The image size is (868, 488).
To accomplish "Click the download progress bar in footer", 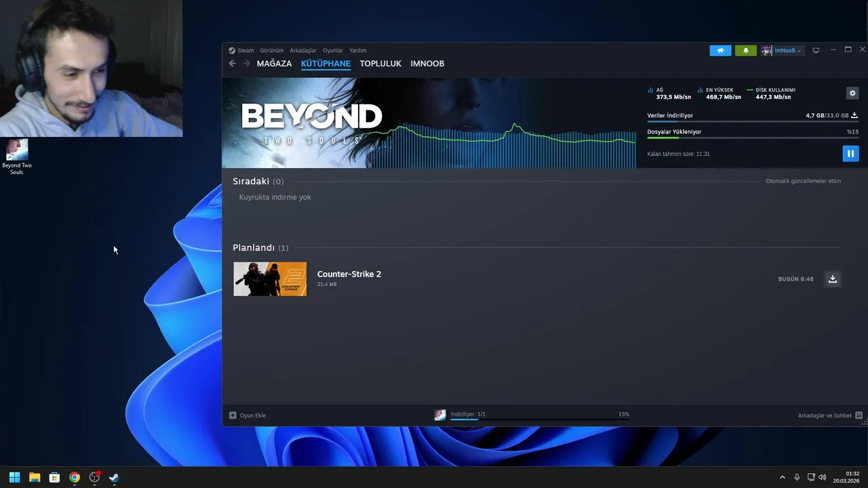I will pyautogui.click(x=540, y=420).
